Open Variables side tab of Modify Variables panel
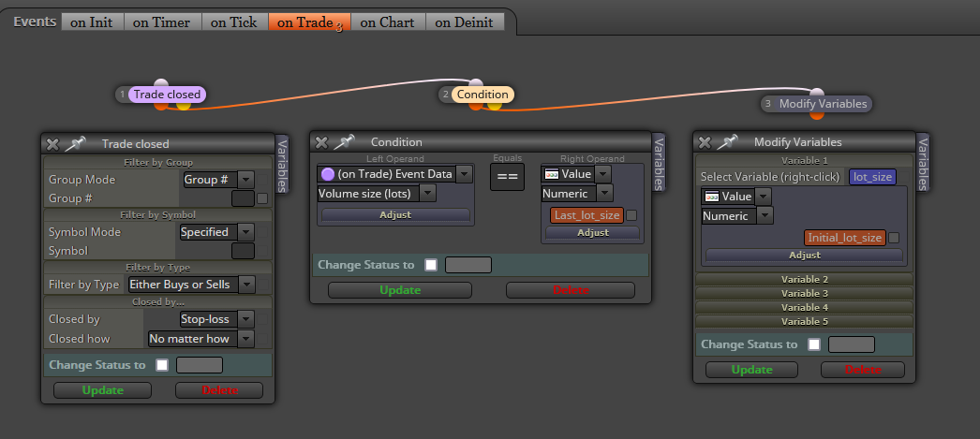This screenshot has height=439, width=980. pyautogui.click(x=923, y=163)
